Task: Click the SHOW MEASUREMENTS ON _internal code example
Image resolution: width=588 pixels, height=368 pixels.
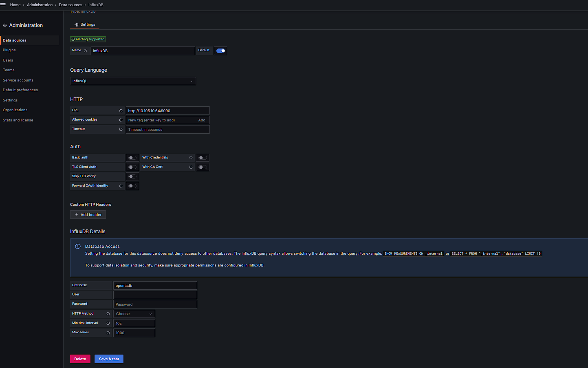Action: pos(414,253)
